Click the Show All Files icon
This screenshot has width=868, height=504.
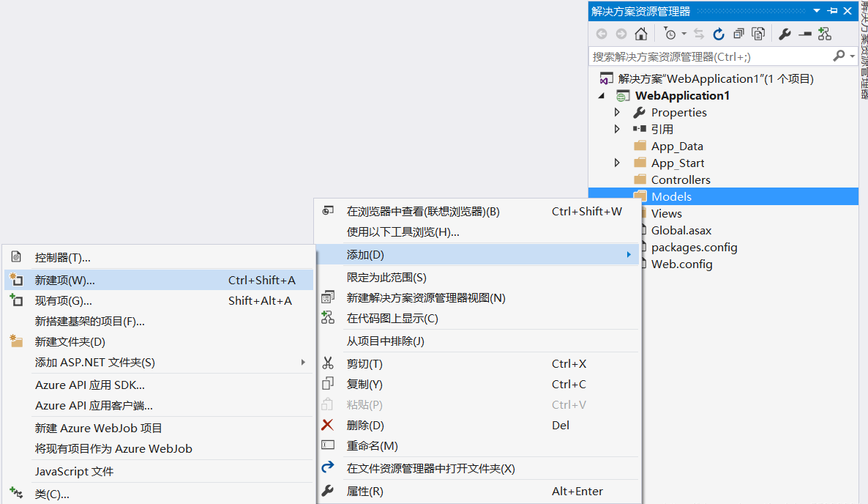pyautogui.click(x=758, y=34)
